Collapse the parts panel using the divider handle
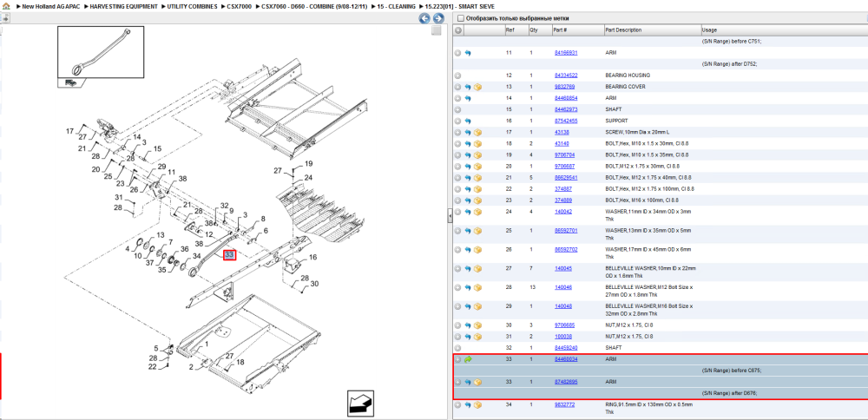The height and width of the screenshot is (420, 868). pyautogui.click(x=450, y=217)
